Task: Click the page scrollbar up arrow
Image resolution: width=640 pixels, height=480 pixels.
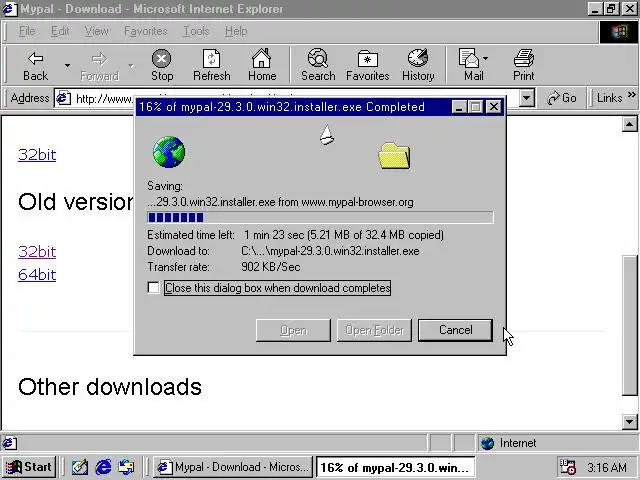Action: [629, 124]
